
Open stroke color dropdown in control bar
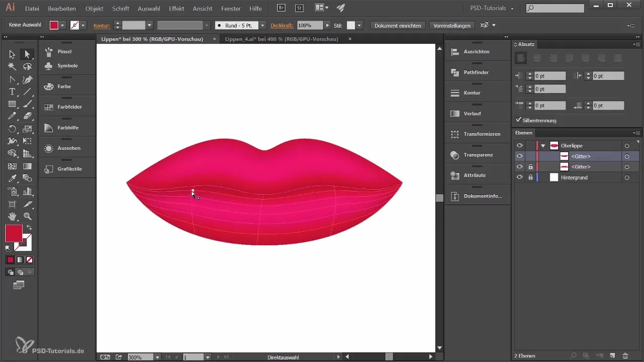click(x=83, y=25)
